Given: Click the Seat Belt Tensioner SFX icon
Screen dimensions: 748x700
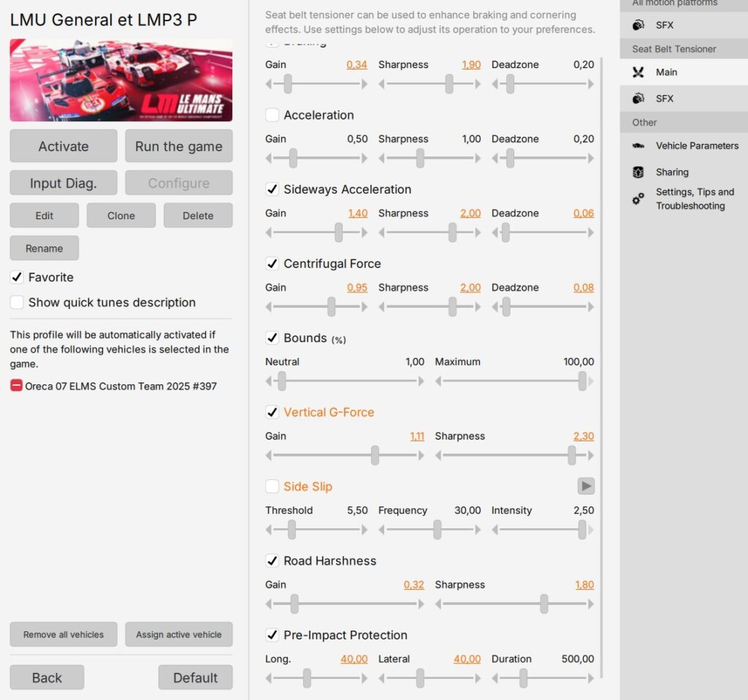Looking at the screenshot, I should [x=638, y=99].
